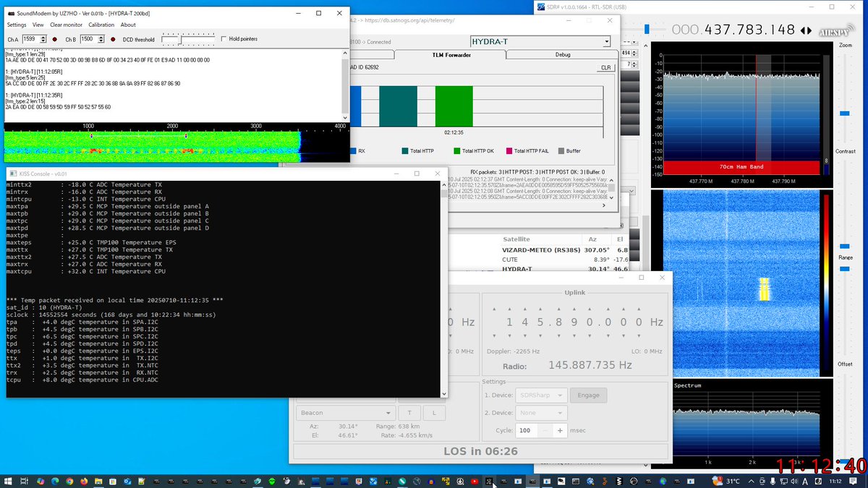Open the Beacon transponder dropdown
Image resolution: width=868 pixels, height=488 pixels.
coord(345,413)
